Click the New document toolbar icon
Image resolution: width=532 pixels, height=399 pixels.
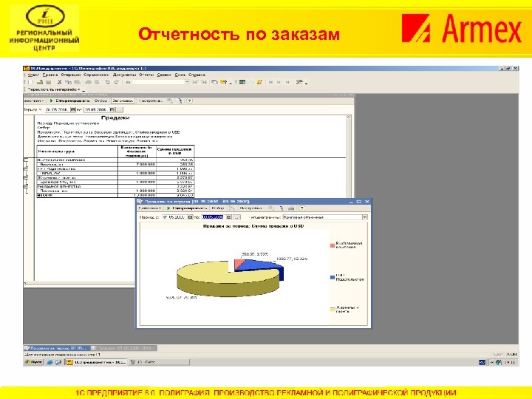(x=31, y=82)
